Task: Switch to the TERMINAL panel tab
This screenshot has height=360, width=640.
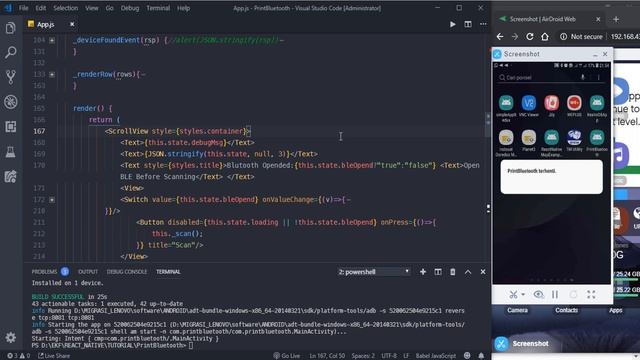Action: [x=168, y=272]
